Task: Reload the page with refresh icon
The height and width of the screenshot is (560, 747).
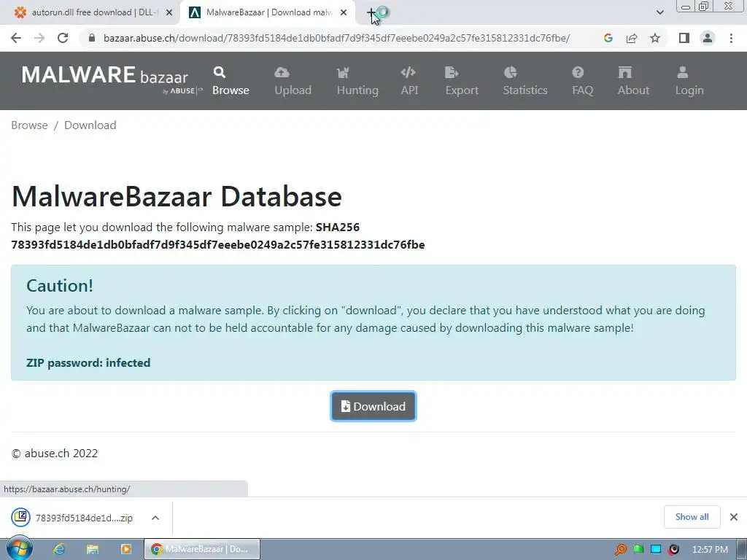Action: [63, 38]
